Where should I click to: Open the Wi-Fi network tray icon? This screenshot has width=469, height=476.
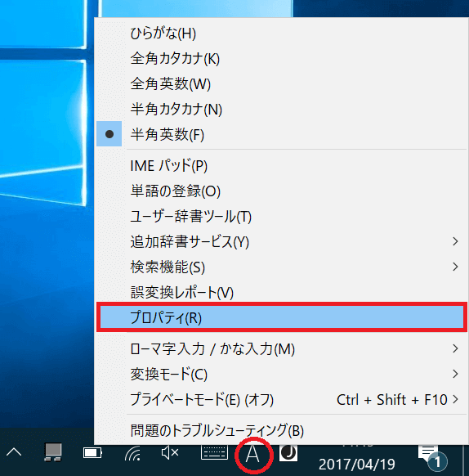click(x=133, y=453)
